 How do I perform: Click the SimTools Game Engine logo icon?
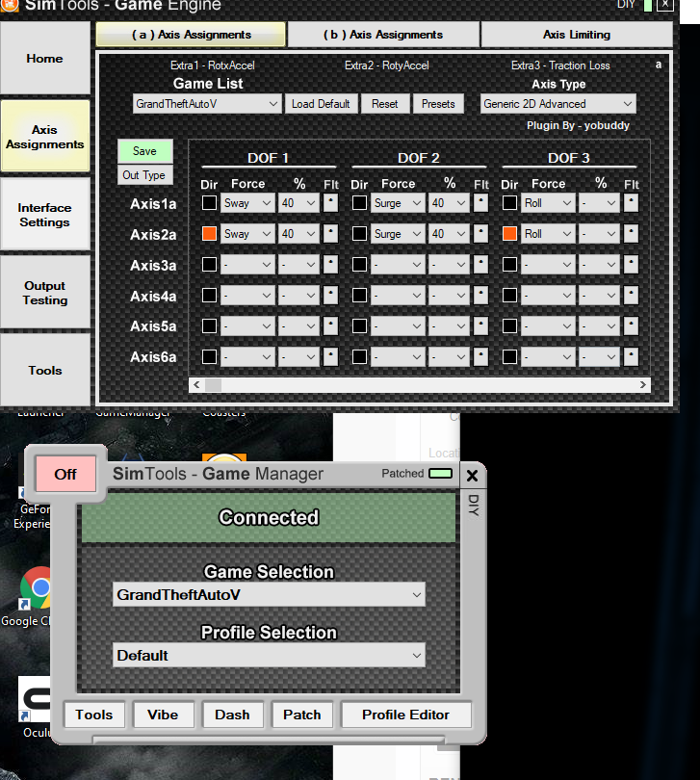[x=9, y=5]
